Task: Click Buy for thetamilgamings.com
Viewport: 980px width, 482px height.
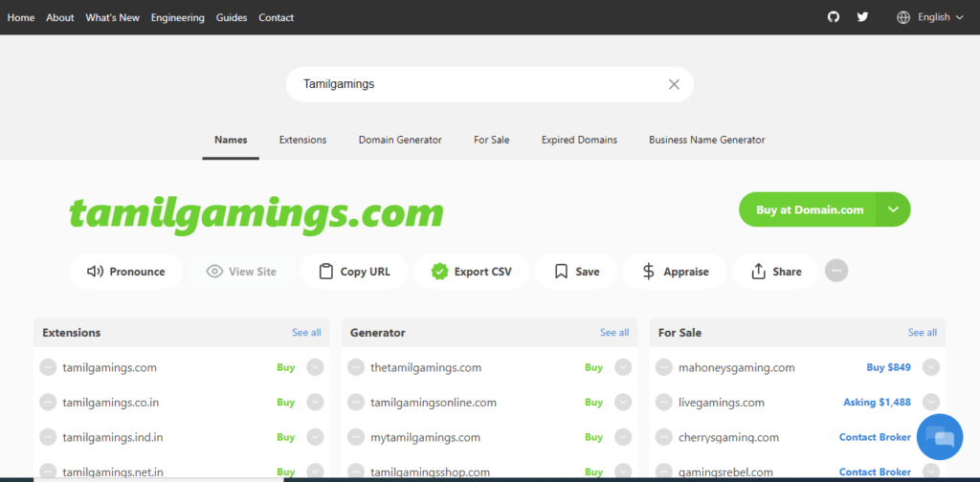Action: pyautogui.click(x=593, y=367)
